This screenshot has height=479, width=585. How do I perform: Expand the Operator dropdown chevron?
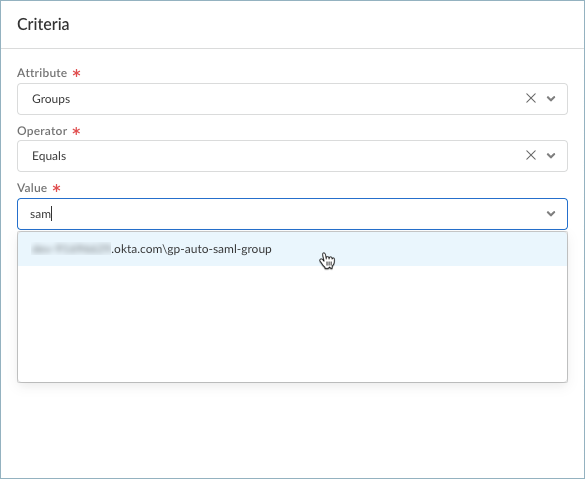(x=551, y=156)
